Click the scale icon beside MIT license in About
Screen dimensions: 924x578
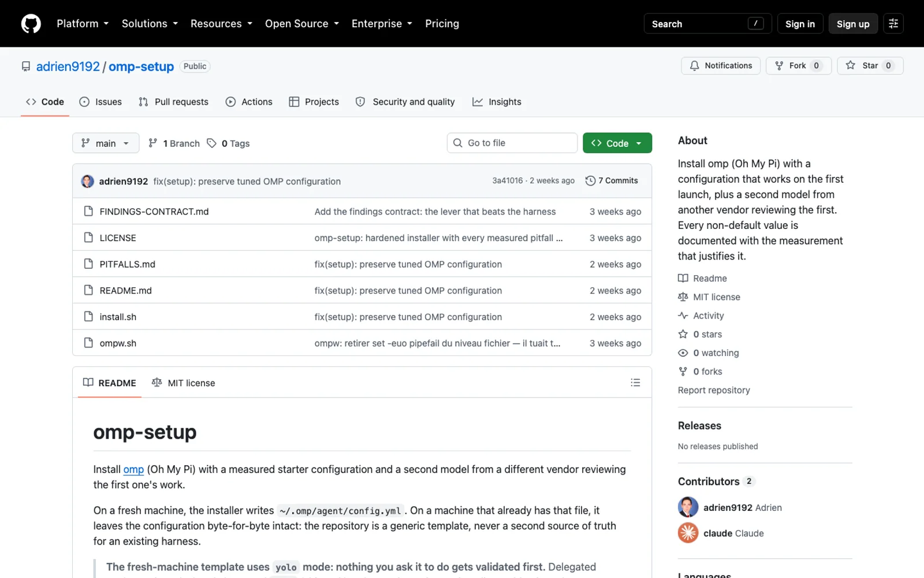(x=683, y=297)
